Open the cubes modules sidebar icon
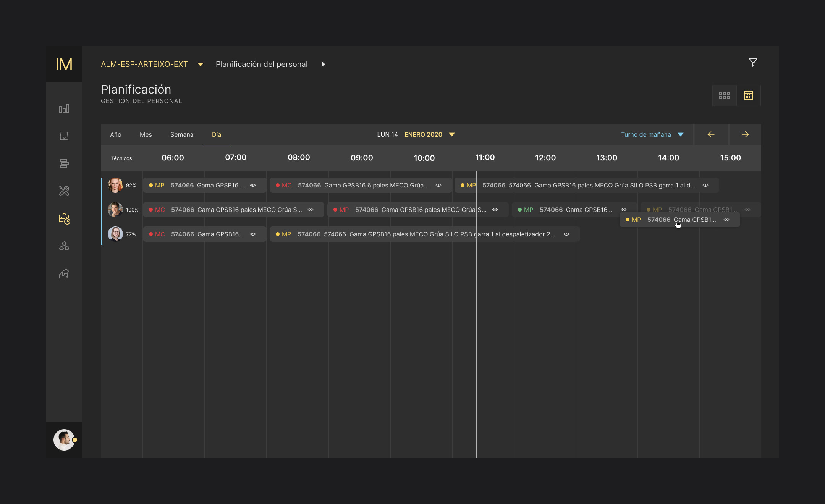Viewport: 825px width, 504px height. (64, 246)
